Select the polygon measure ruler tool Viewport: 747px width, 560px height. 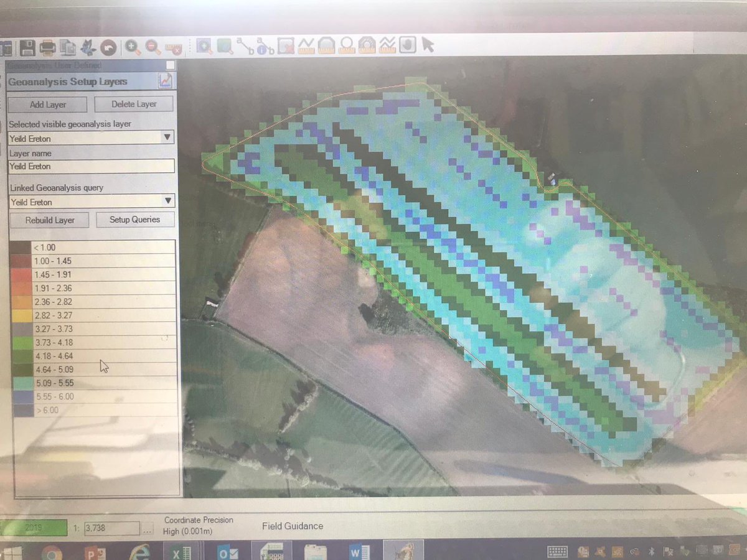(x=367, y=45)
